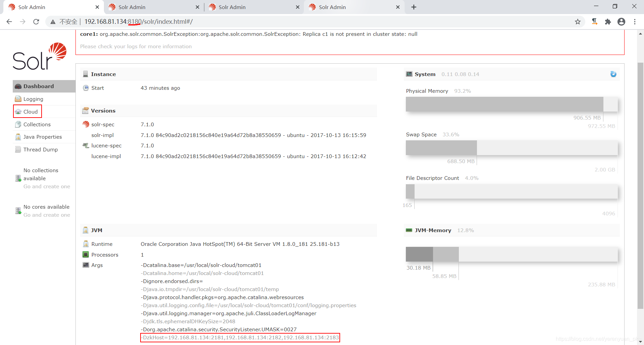Image resolution: width=644 pixels, height=345 pixels.
Task: Refresh system statistics with reload icon
Action: pyautogui.click(x=613, y=74)
